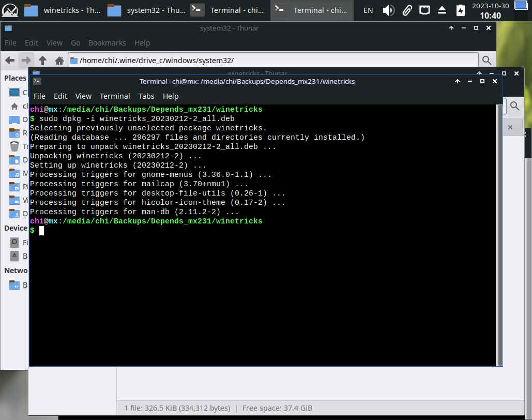Image resolution: width=532 pixels, height=420 pixels.
Task: Click the Free space status bar text
Action: coord(277,408)
